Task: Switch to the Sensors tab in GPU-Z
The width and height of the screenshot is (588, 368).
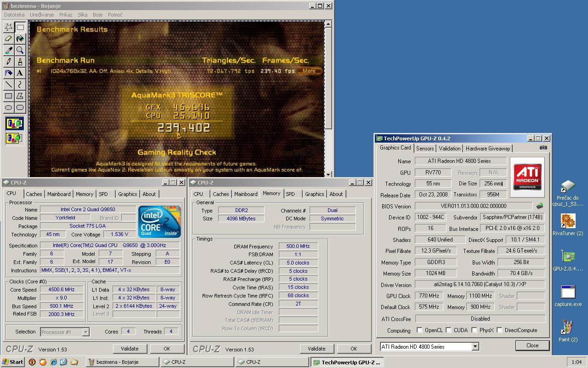Action: (425, 149)
